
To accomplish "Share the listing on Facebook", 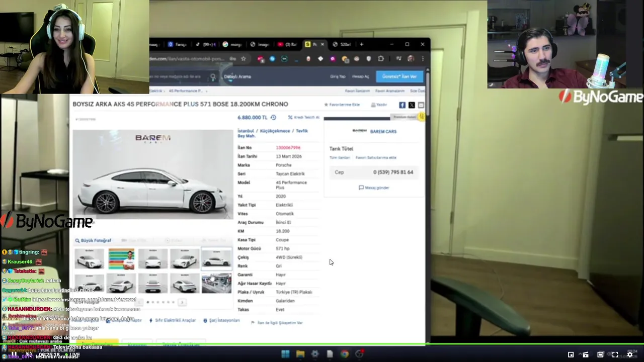I will click(402, 105).
